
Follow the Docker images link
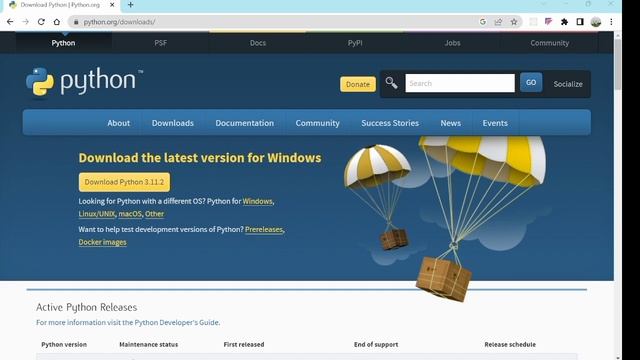(x=102, y=242)
